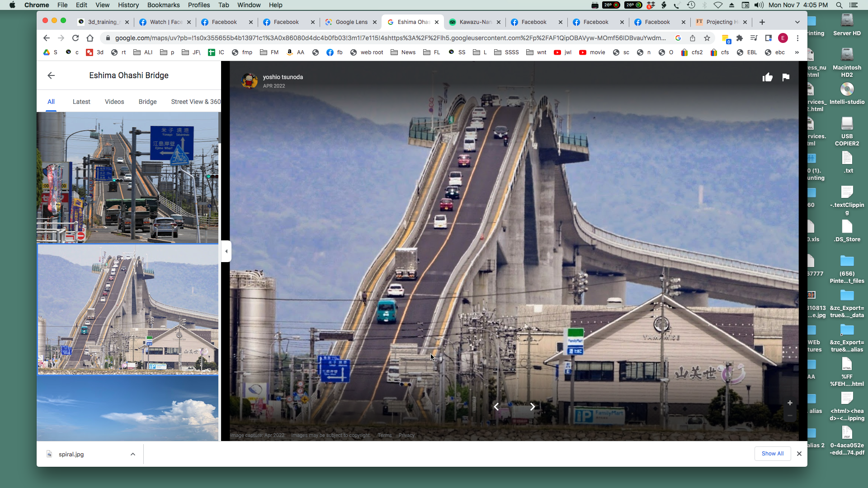Zoom out with minus button
868x488 pixels.
[x=790, y=416]
